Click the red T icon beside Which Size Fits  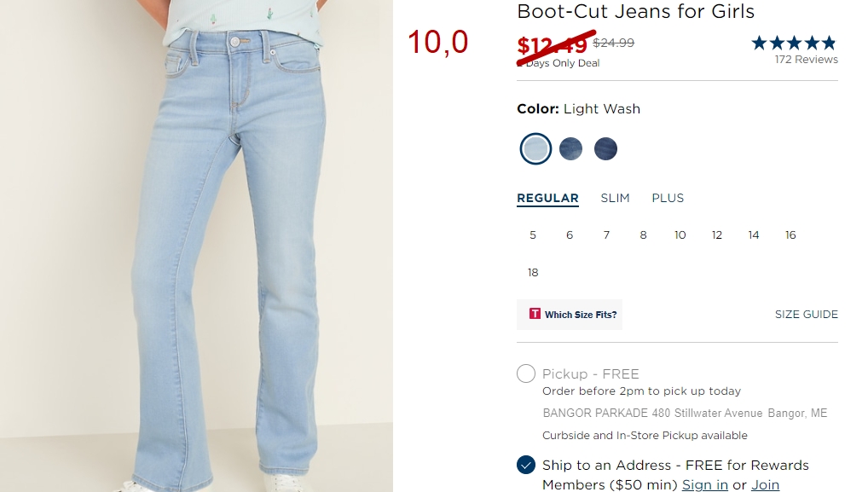point(535,314)
